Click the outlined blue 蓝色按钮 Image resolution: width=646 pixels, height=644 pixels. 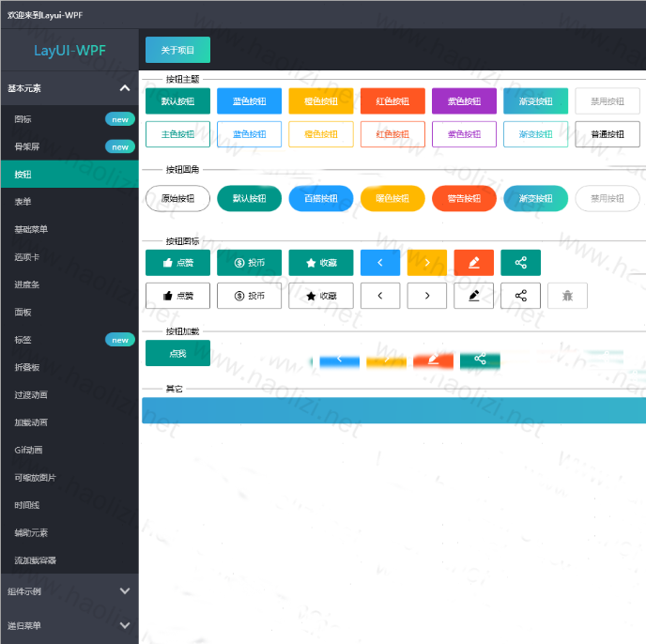coord(249,134)
